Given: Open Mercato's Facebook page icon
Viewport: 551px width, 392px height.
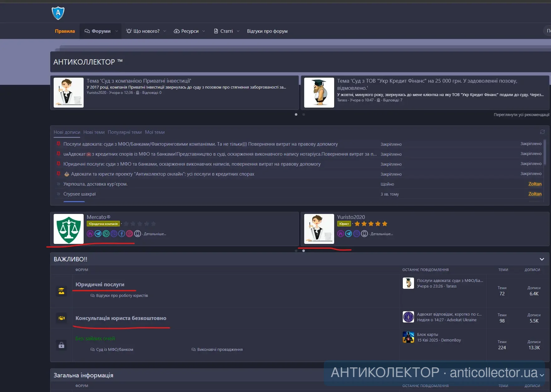Looking at the screenshot, I should [x=122, y=234].
